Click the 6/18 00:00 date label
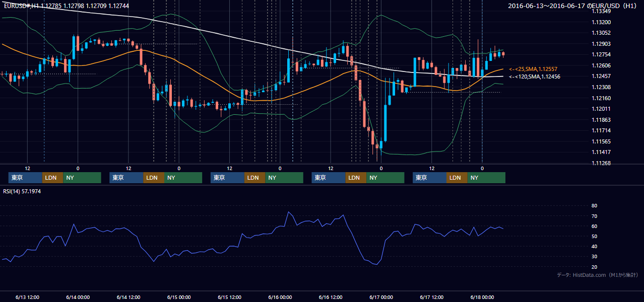The width and height of the screenshot is (644, 302). click(483, 297)
